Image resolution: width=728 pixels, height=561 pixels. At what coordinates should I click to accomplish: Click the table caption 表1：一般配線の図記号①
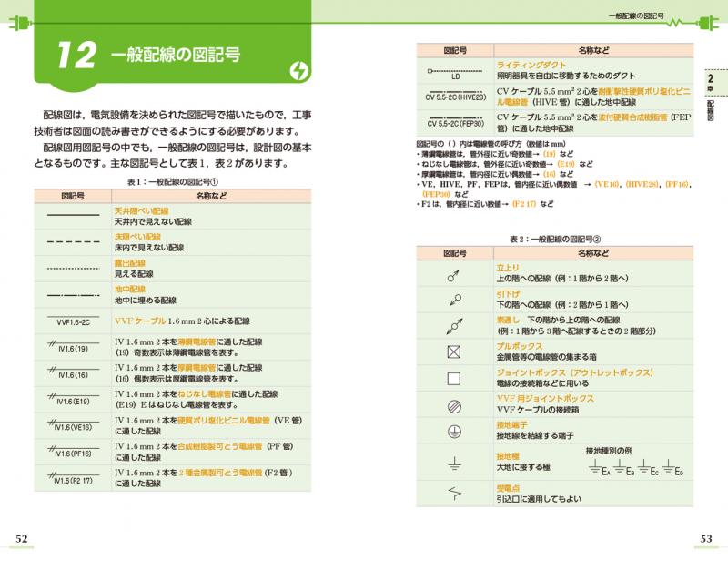point(173,182)
